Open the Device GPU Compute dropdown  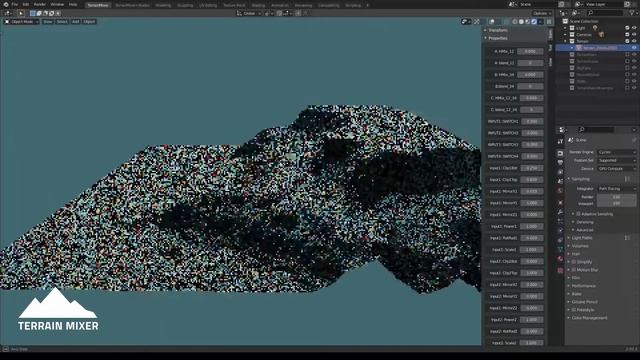616,169
